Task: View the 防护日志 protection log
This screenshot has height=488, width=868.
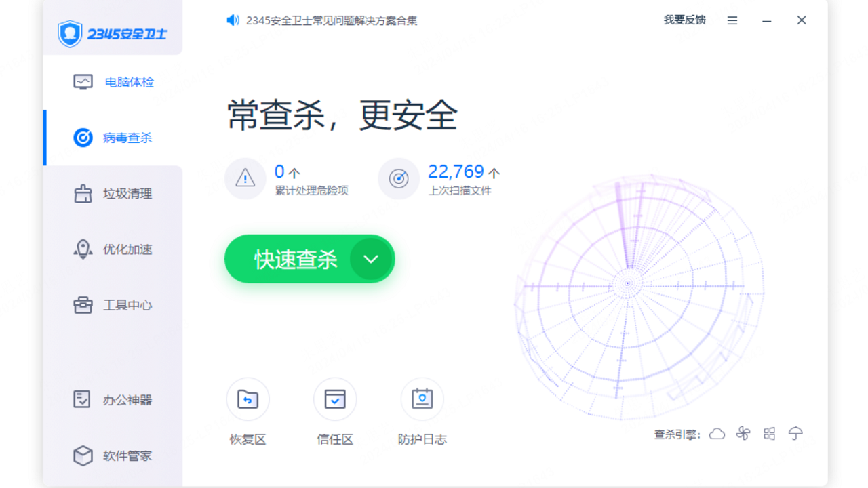Action: click(422, 399)
